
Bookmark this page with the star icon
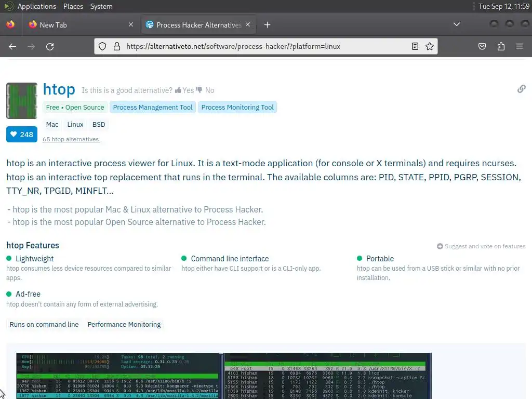coord(430,46)
